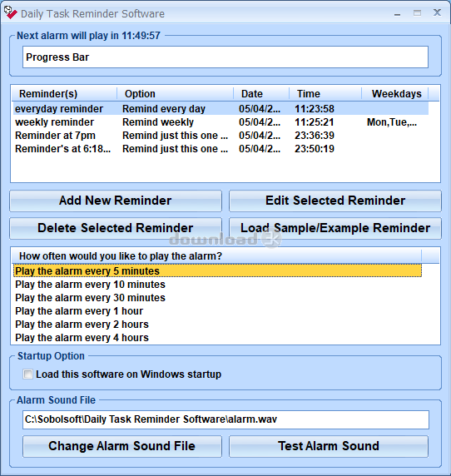This screenshot has height=476, width=451.
Task: Delete the selected reminder
Action: 116,228
